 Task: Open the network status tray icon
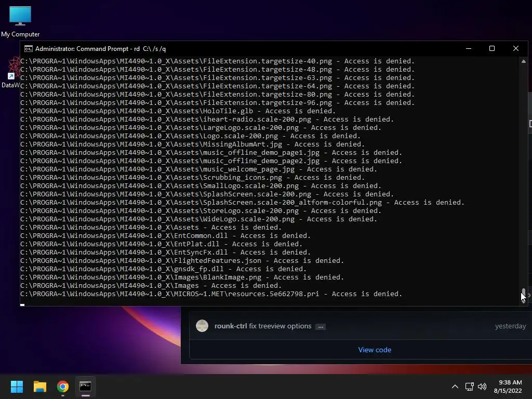(x=469, y=387)
